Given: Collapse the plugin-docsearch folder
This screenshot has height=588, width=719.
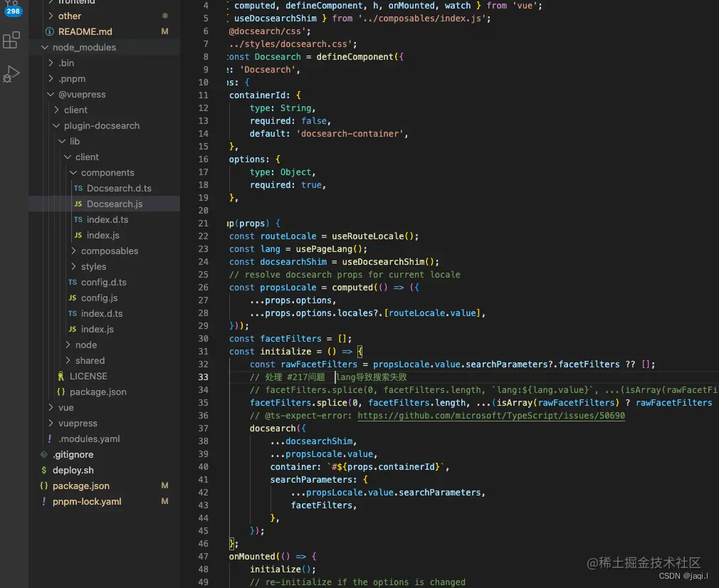Looking at the screenshot, I should pyautogui.click(x=56, y=126).
